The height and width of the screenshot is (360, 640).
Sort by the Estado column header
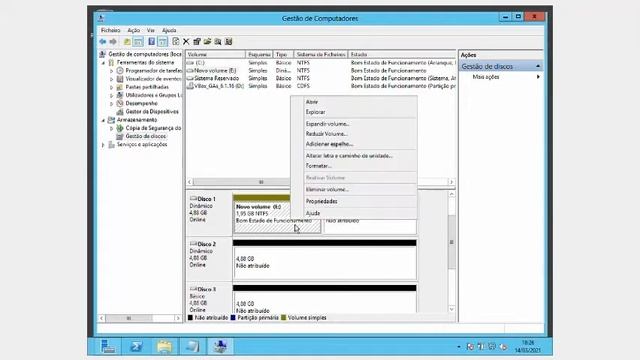(x=402, y=54)
